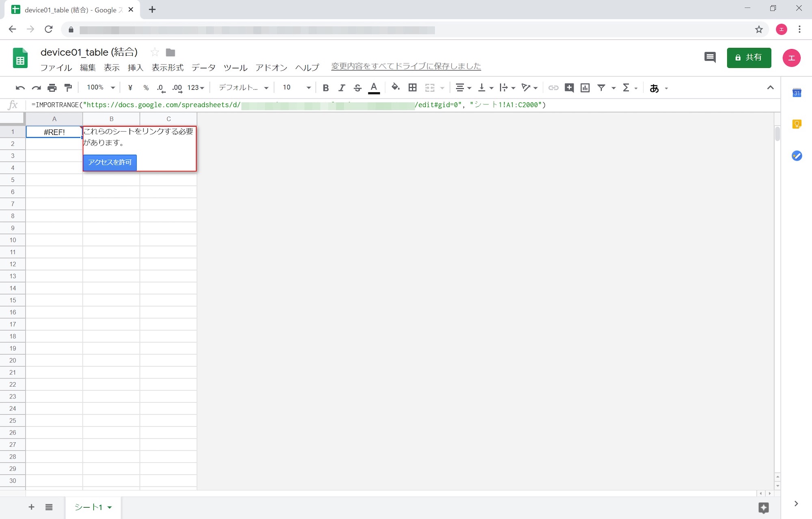Expand the default font family dropdown
The height and width of the screenshot is (519, 812).
click(x=243, y=87)
